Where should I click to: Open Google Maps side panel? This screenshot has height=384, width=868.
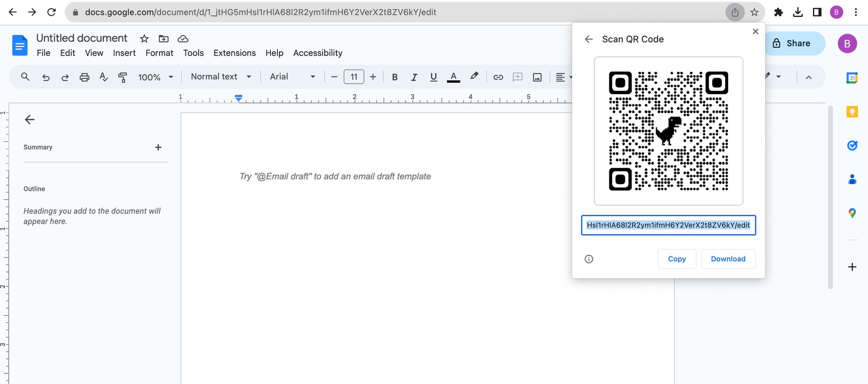click(852, 213)
